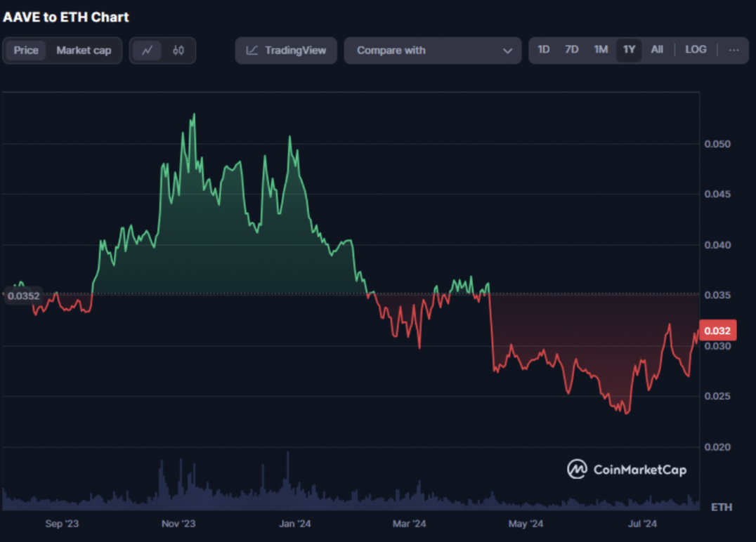Click the 0.0352 baseline price label
The height and width of the screenshot is (542, 756).
(24, 296)
